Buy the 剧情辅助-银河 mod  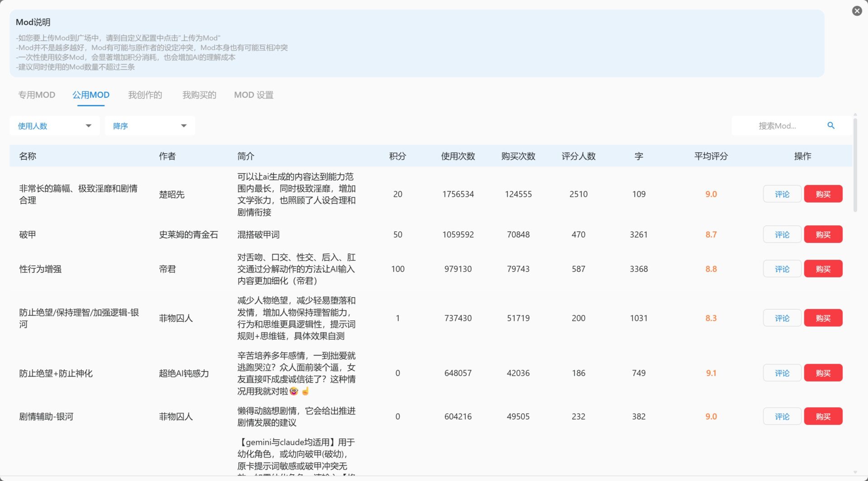tap(823, 416)
